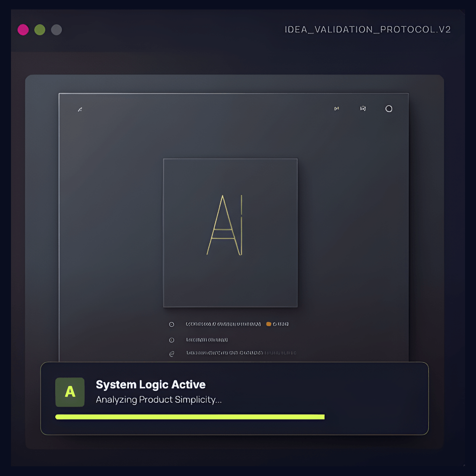The width and height of the screenshot is (476, 476).
Task: Click the yellow-green progress bar
Action: [190, 417]
